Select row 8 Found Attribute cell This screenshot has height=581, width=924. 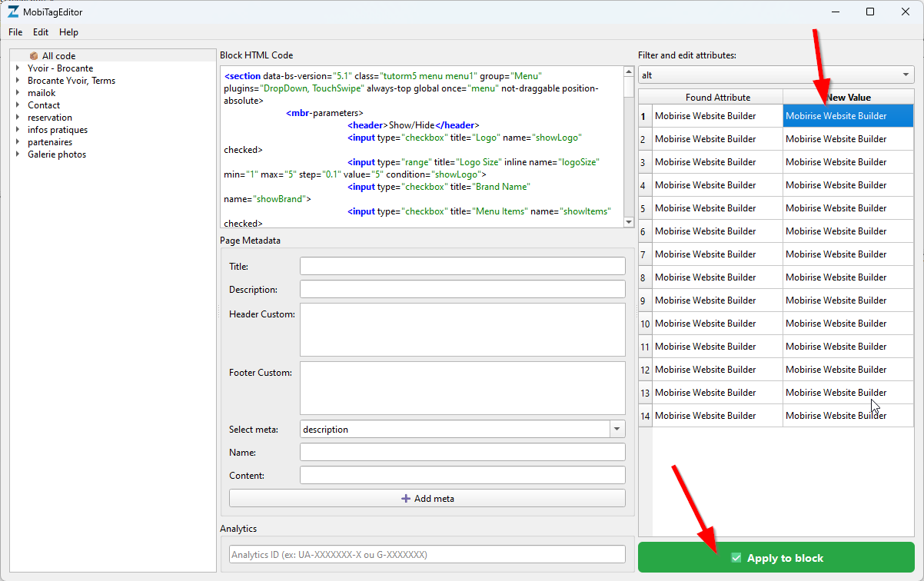click(x=718, y=277)
